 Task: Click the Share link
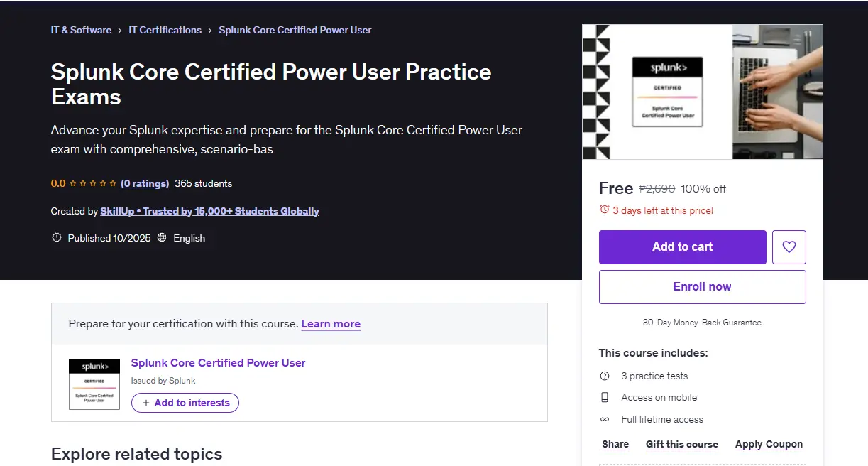615,444
